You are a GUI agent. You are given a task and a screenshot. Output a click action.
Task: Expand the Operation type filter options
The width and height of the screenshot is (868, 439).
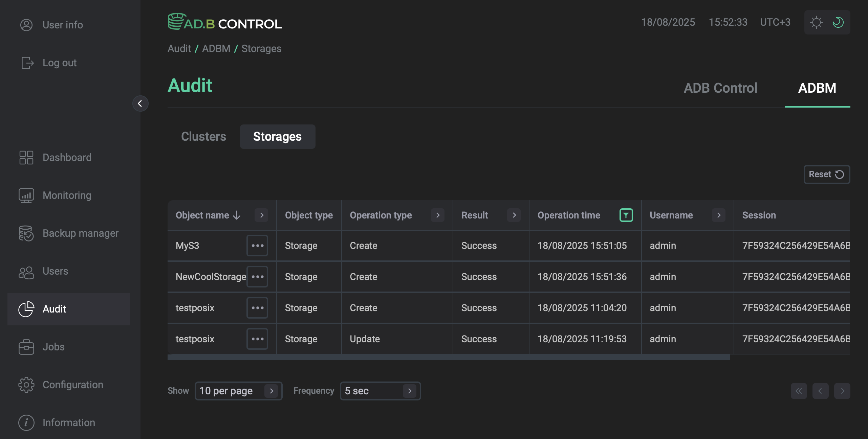[x=438, y=215]
